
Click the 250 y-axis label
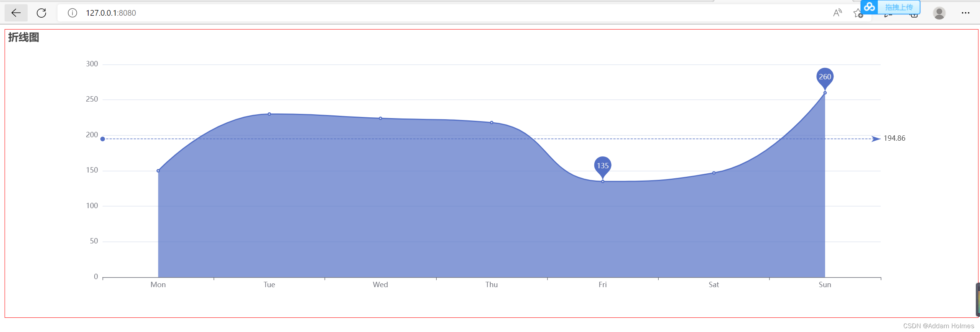point(92,99)
